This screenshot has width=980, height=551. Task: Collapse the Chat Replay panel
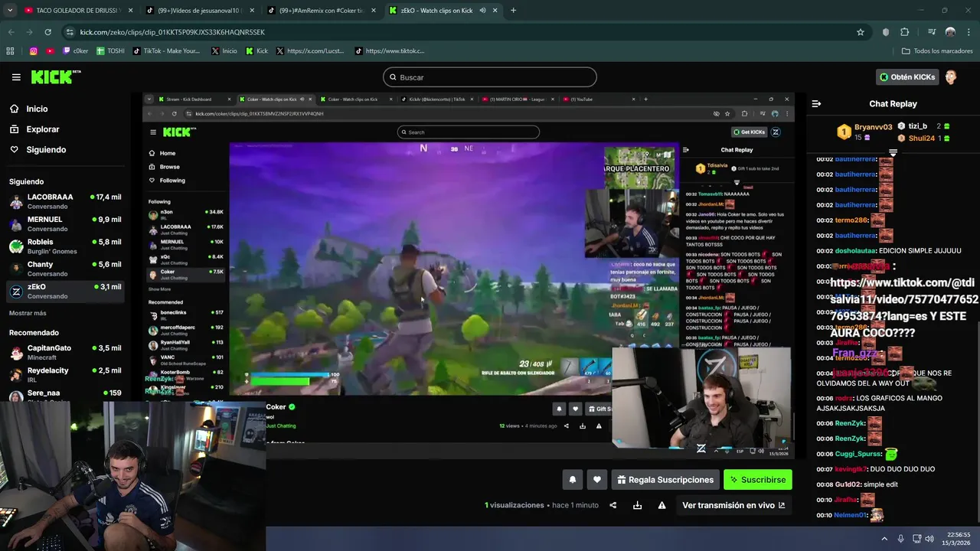click(816, 103)
